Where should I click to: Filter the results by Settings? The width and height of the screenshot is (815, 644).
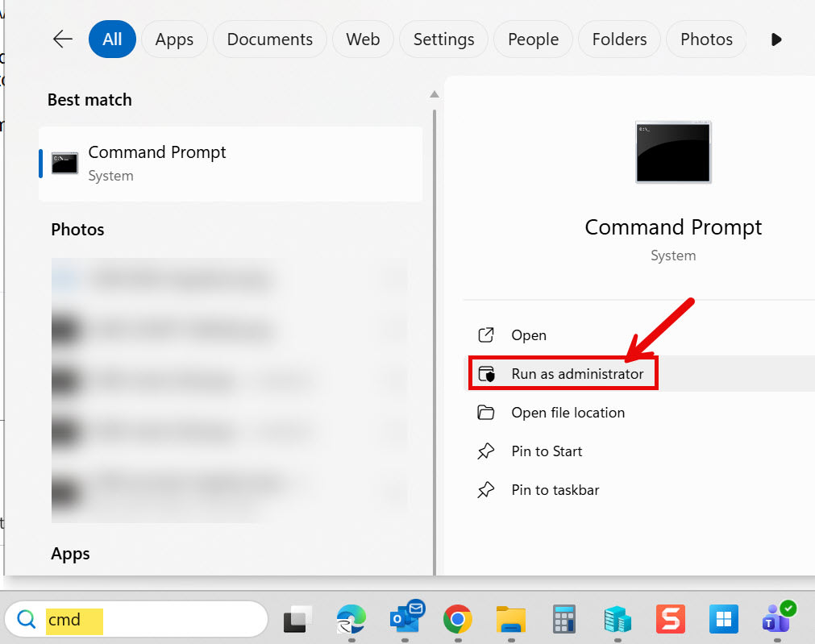pos(444,39)
